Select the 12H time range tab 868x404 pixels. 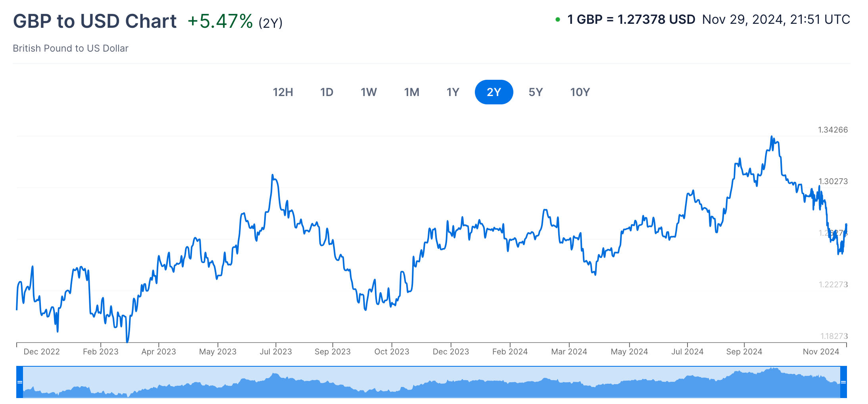[x=283, y=92]
